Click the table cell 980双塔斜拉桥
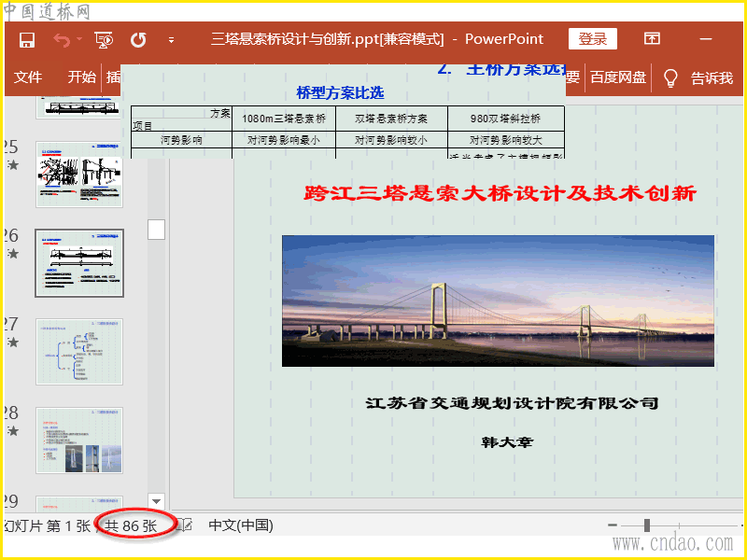Screen dimensions: 747x560 [x=506, y=119]
